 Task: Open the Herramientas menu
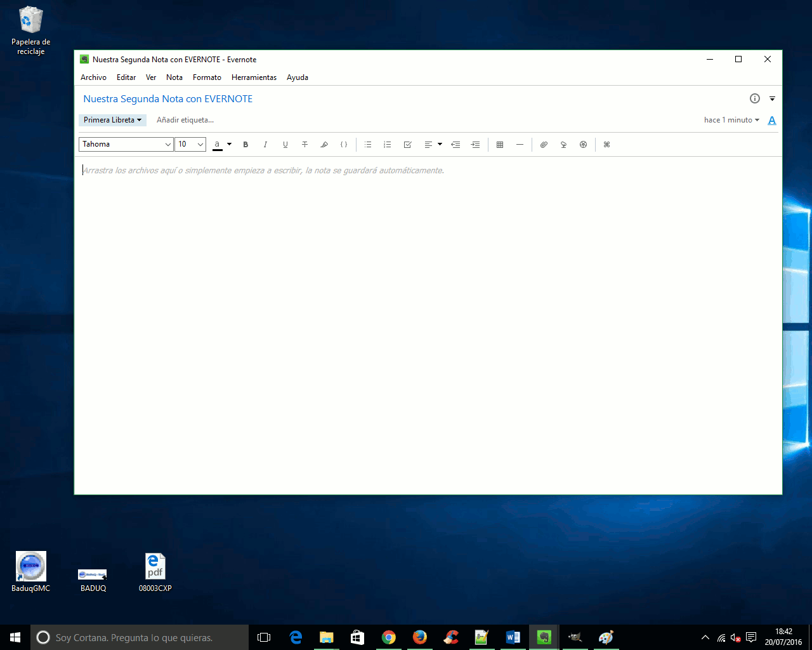(254, 77)
